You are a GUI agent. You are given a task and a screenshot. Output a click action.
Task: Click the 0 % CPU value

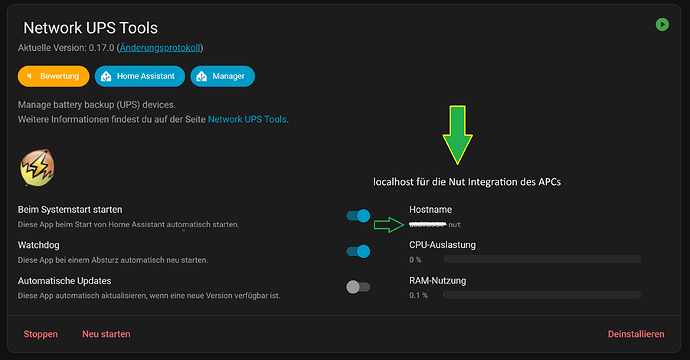click(x=415, y=260)
